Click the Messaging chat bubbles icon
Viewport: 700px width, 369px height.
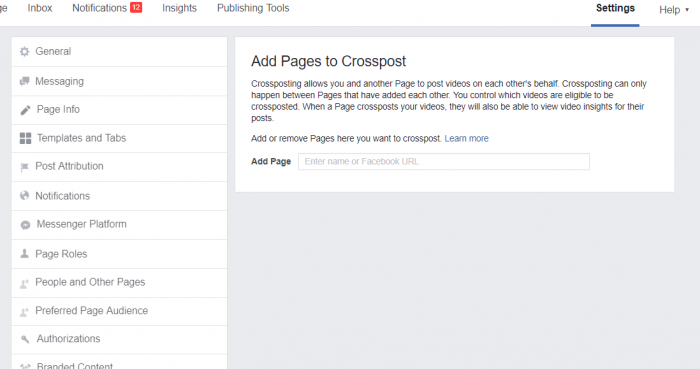point(25,81)
